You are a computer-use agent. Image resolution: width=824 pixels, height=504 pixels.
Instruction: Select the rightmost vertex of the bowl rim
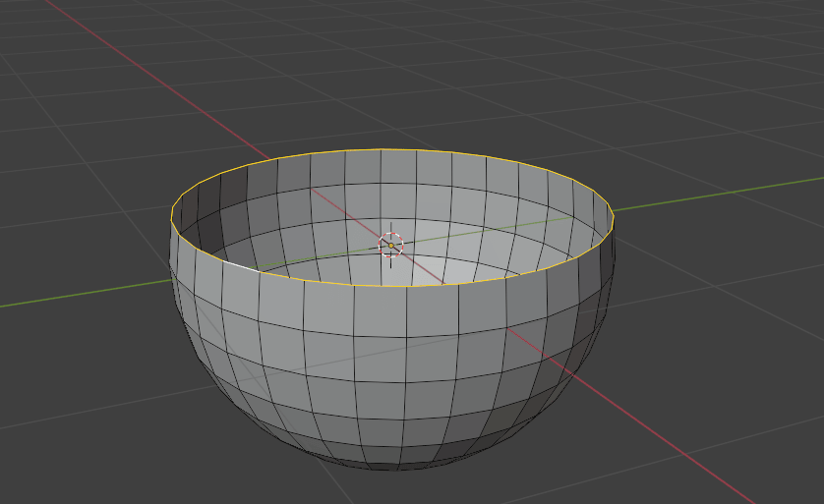click(615, 214)
